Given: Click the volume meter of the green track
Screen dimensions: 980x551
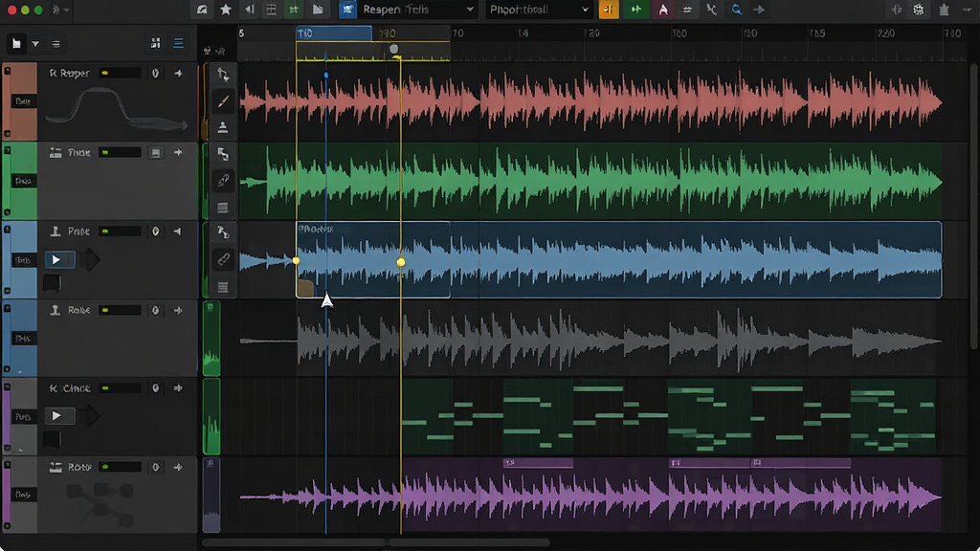Looking at the screenshot, I should (120, 152).
